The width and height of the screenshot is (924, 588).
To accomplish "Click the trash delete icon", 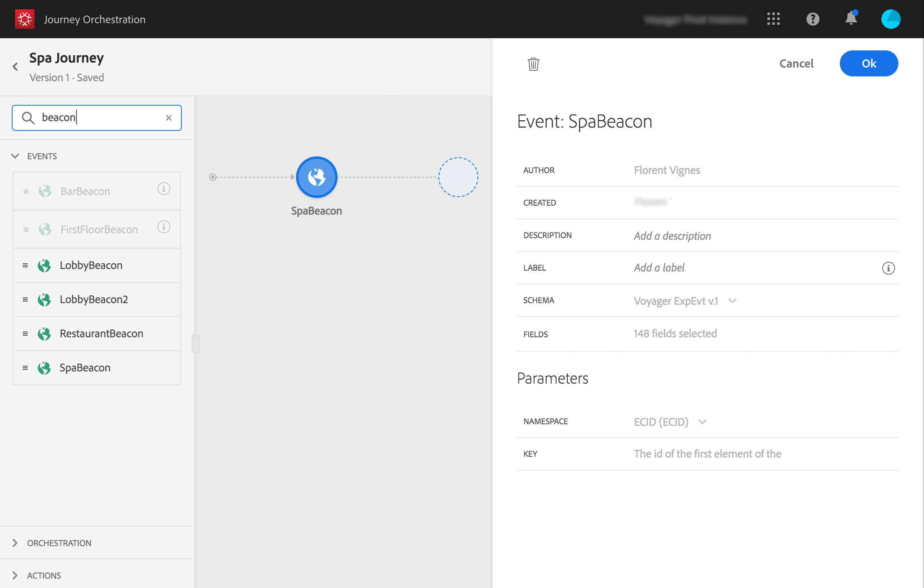I will [533, 64].
